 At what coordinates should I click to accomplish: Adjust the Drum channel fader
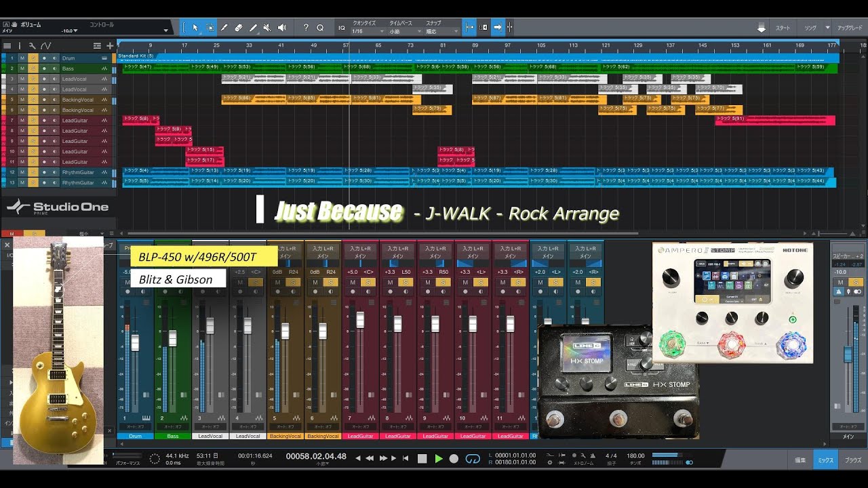[x=135, y=342]
